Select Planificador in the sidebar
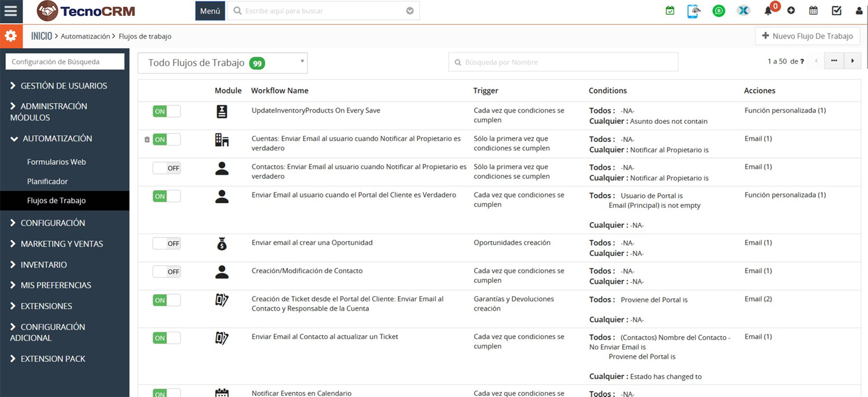Viewport: 868px width, 397px height. click(47, 181)
